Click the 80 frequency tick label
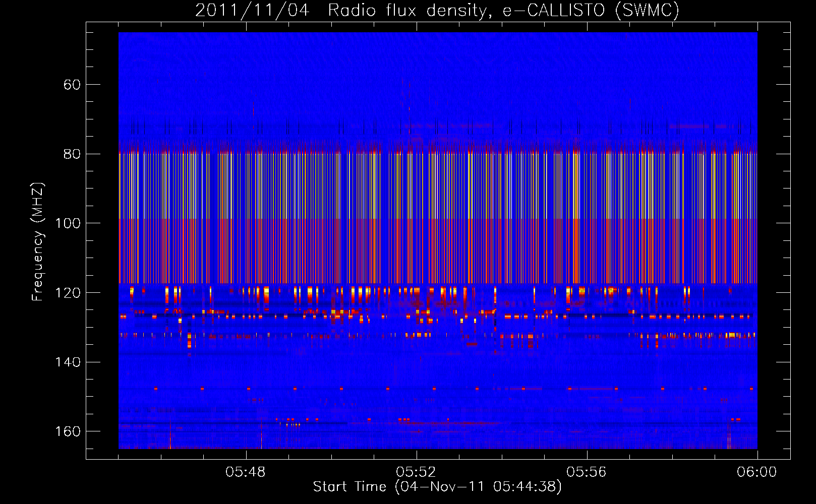The image size is (816, 504). 72,154
